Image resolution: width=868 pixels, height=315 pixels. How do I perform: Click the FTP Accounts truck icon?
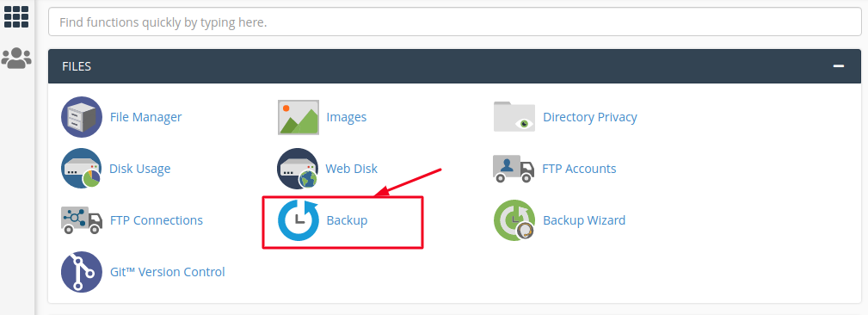point(514,169)
